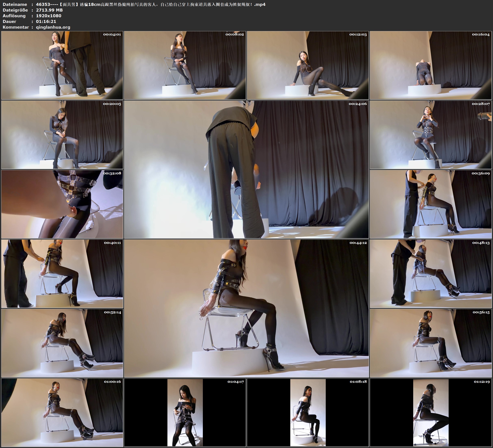Click the frame marked 01:00:16
Screen dimensions: 493x448
click(x=62, y=412)
